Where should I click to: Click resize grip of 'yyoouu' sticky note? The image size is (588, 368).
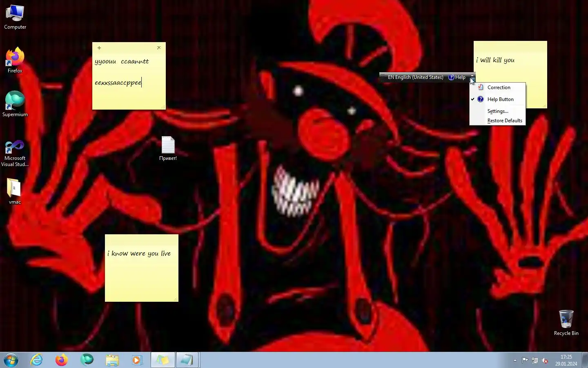coord(163,107)
